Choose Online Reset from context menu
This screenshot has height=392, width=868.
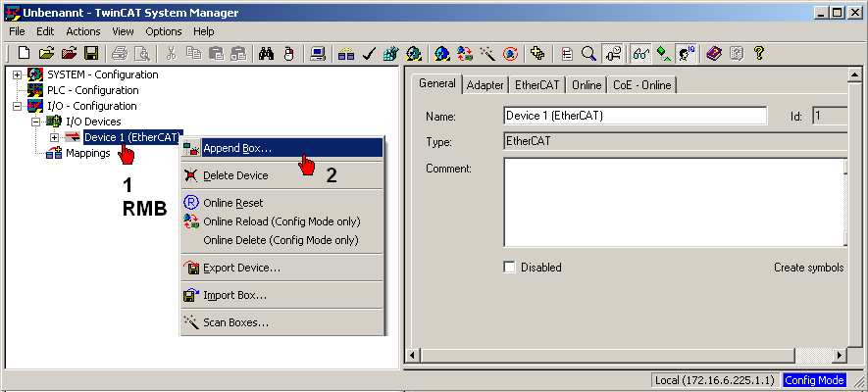(x=281, y=203)
